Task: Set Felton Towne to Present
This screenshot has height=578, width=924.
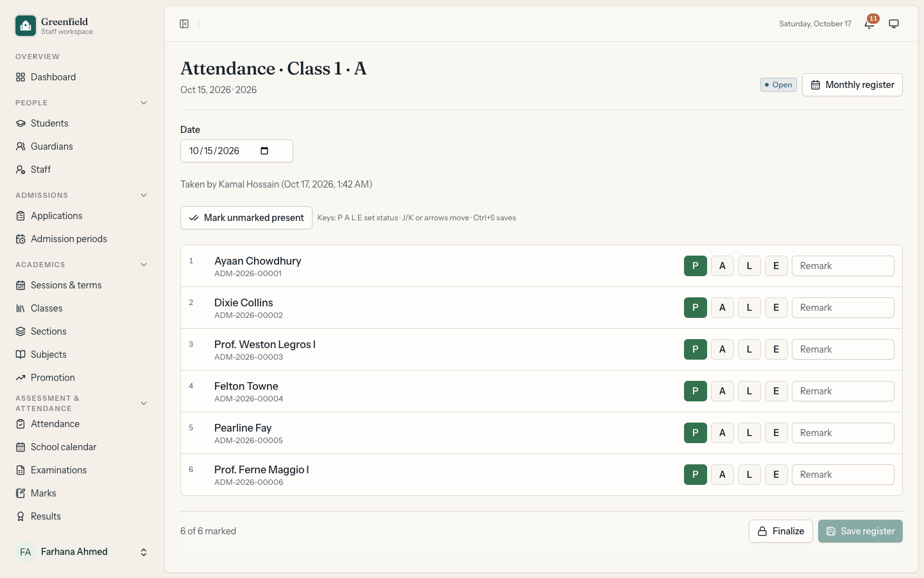Action: (696, 391)
